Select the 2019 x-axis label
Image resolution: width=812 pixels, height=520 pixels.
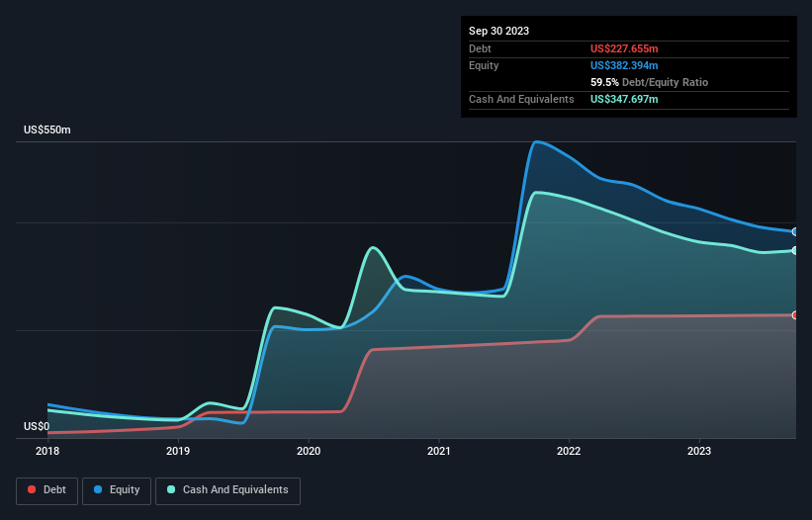178,451
